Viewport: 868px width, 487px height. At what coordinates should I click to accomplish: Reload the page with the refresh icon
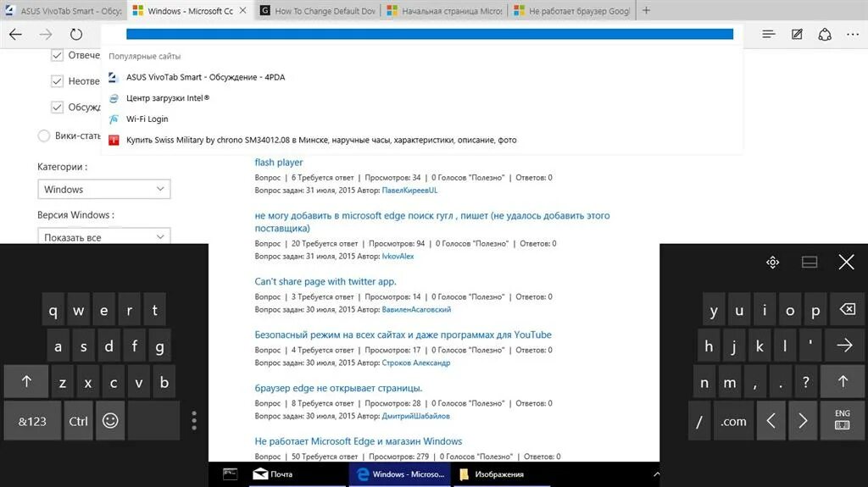tap(75, 35)
